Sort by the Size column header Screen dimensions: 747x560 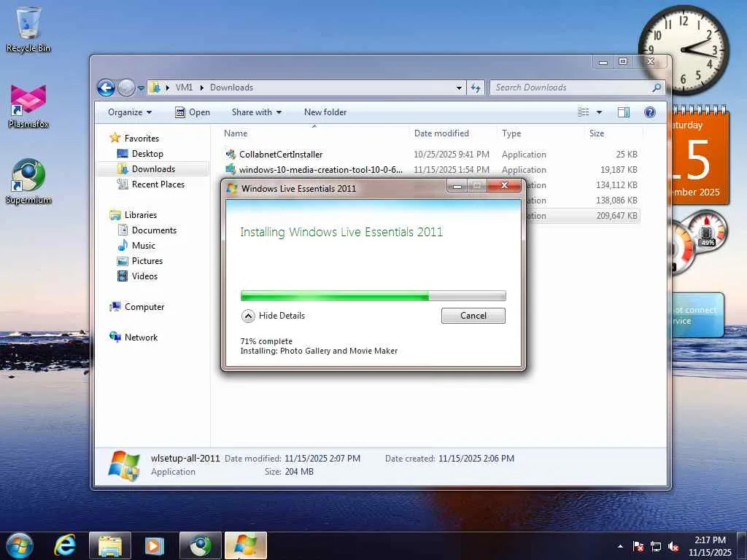(x=613, y=133)
